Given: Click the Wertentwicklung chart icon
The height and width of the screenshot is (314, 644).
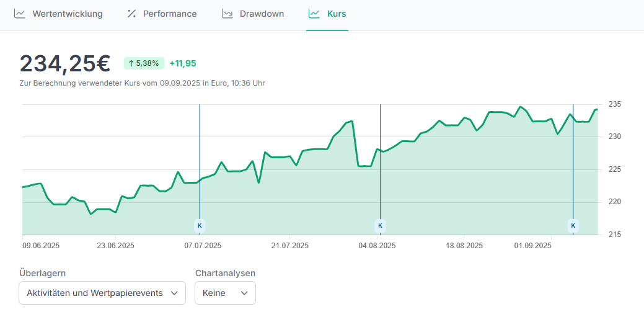Looking at the screenshot, I should [x=20, y=14].
